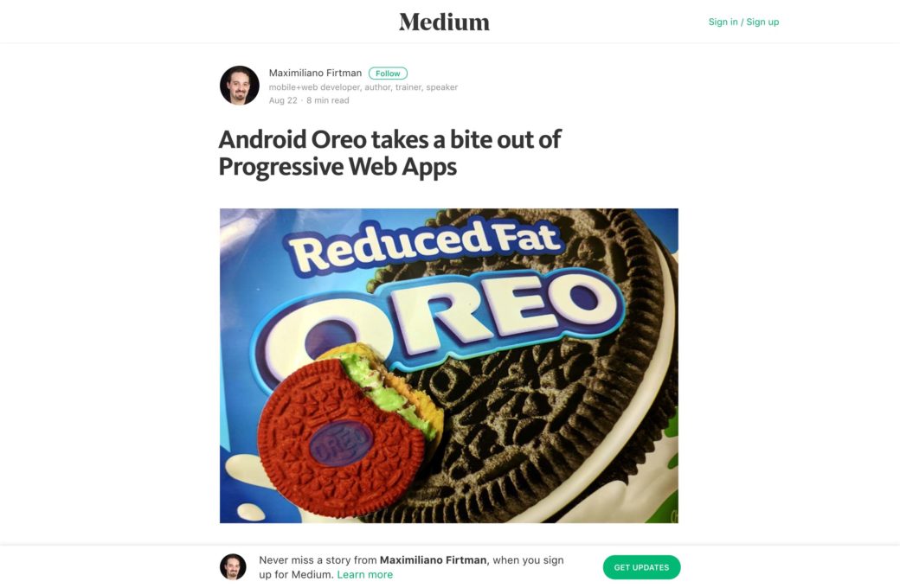Click the bold 'Maximiliano Firtman' in the bottom banner
The width and height of the screenshot is (900, 588).
coord(433,559)
